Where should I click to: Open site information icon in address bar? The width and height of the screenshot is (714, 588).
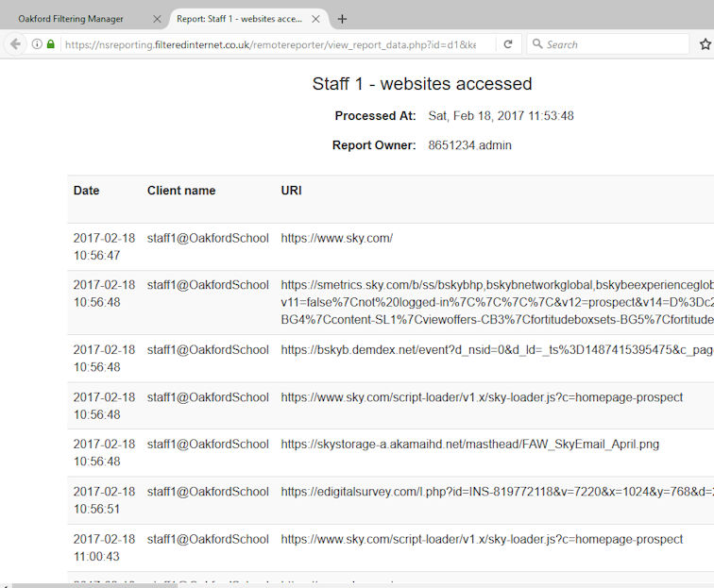37,44
